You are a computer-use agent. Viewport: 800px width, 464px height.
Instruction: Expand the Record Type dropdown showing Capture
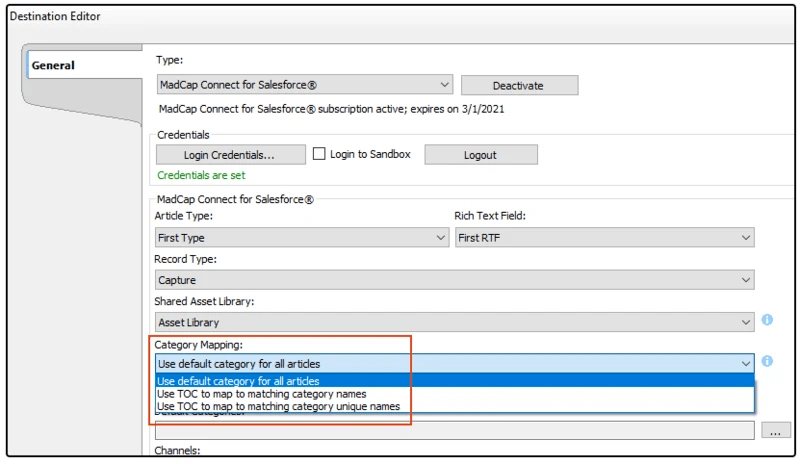pyautogui.click(x=455, y=280)
